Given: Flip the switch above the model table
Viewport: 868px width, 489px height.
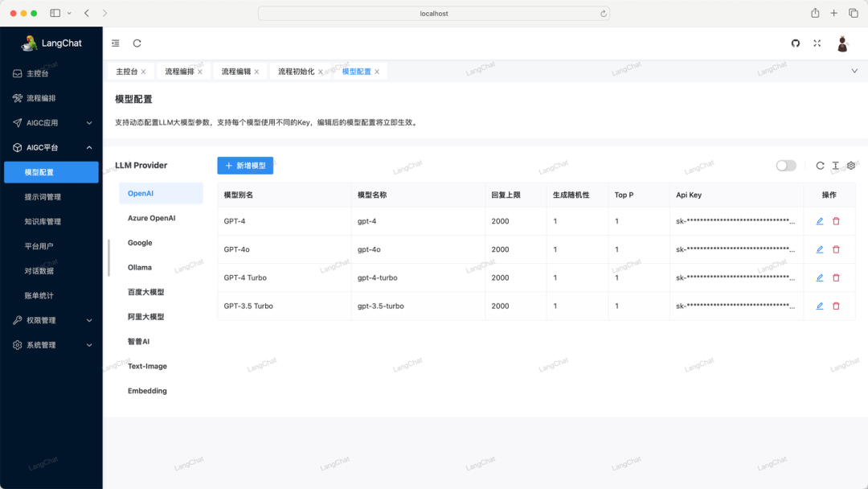Looking at the screenshot, I should 784,164.
